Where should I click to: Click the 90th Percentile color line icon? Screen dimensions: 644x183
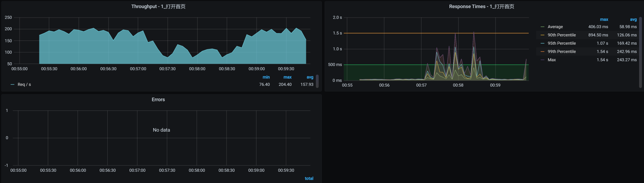(542, 35)
